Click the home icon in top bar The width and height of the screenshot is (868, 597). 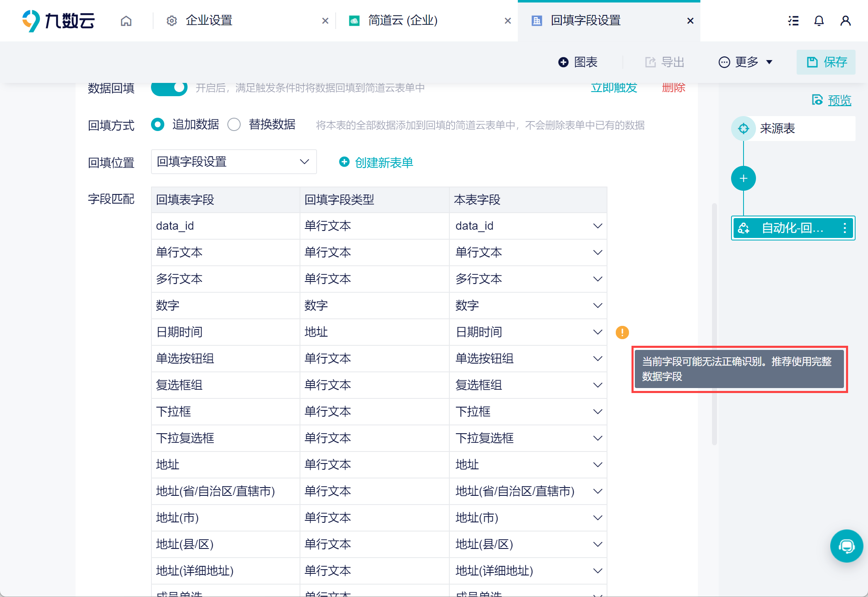(x=126, y=21)
